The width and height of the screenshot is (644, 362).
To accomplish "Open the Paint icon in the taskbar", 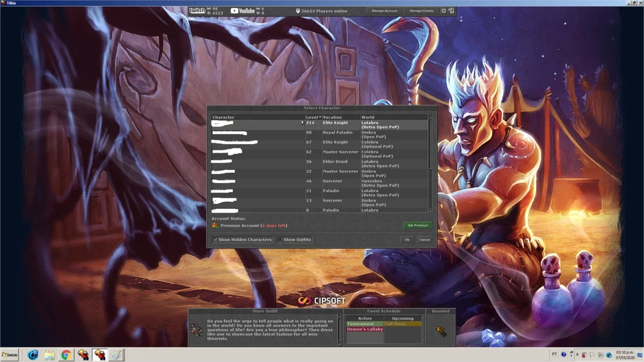I will tap(116, 355).
